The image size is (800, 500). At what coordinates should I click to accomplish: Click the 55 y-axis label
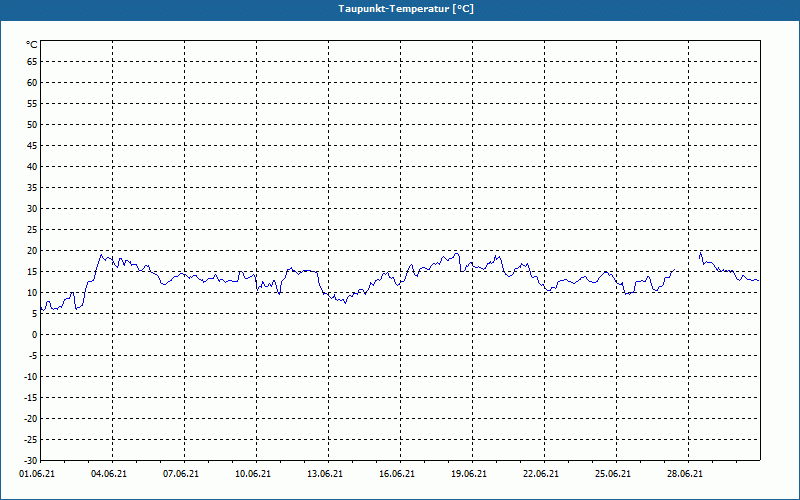coord(32,104)
